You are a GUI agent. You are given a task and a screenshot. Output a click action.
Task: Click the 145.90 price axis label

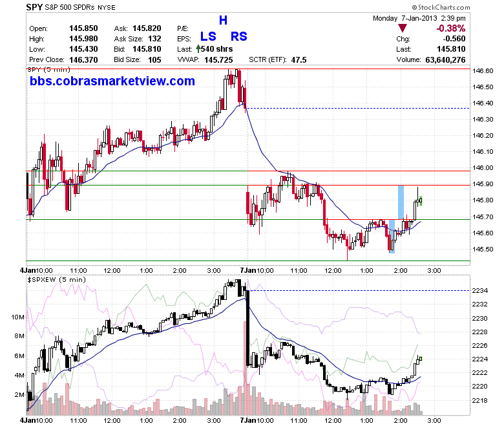click(483, 184)
